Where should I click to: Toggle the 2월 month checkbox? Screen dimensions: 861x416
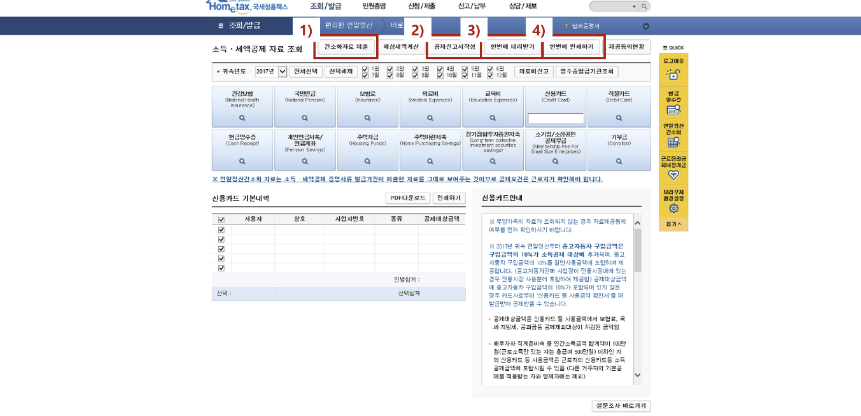point(390,69)
